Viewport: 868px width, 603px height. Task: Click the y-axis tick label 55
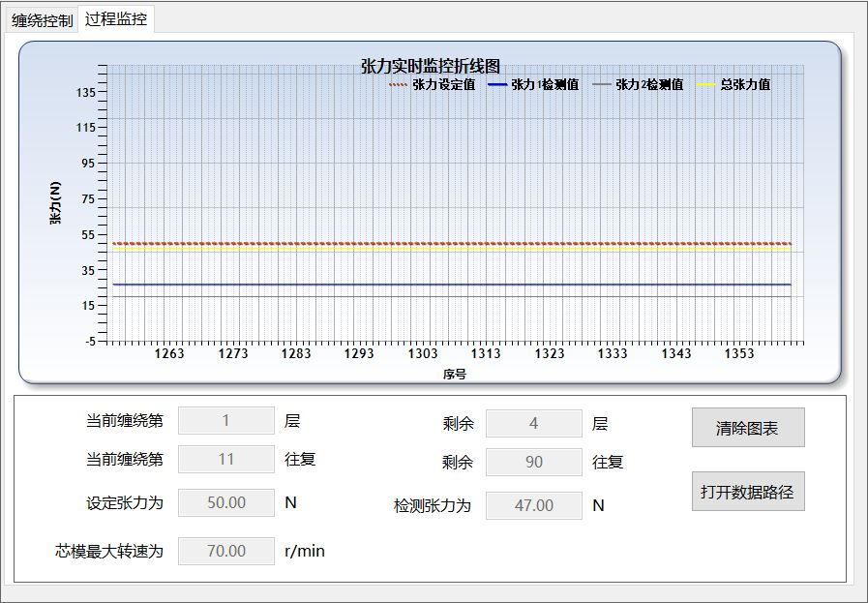click(x=89, y=235)
